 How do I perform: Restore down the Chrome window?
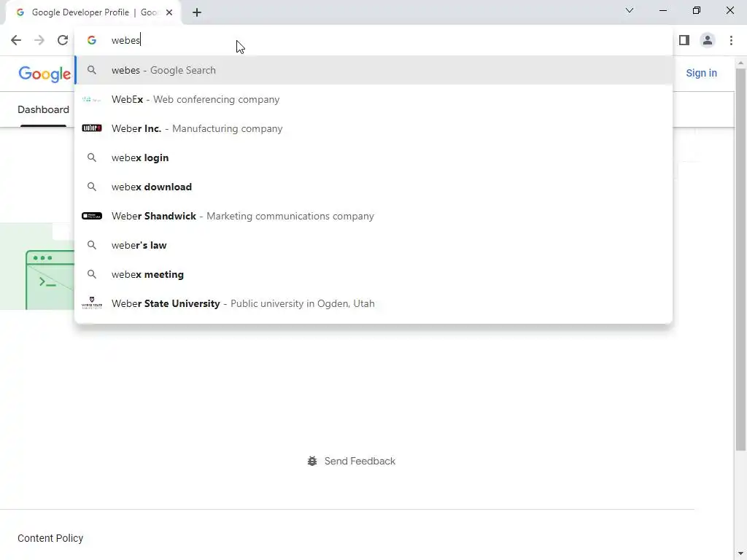click(697, 10)
